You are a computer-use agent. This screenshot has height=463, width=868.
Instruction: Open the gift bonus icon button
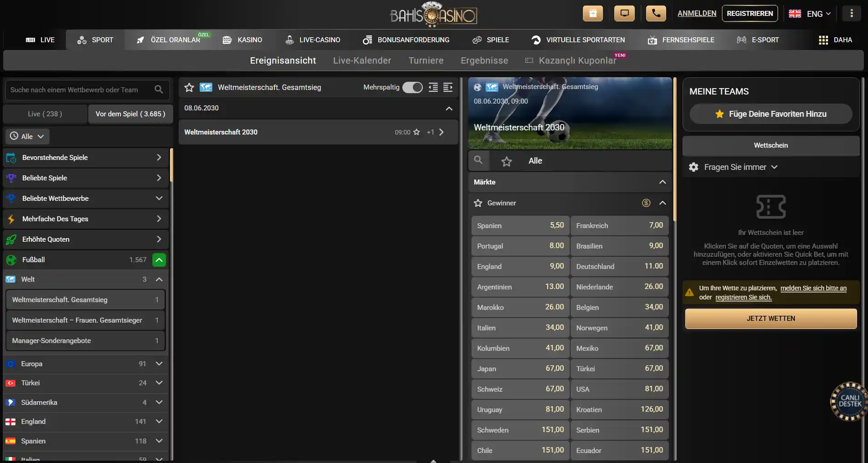(x=593, y=13)
